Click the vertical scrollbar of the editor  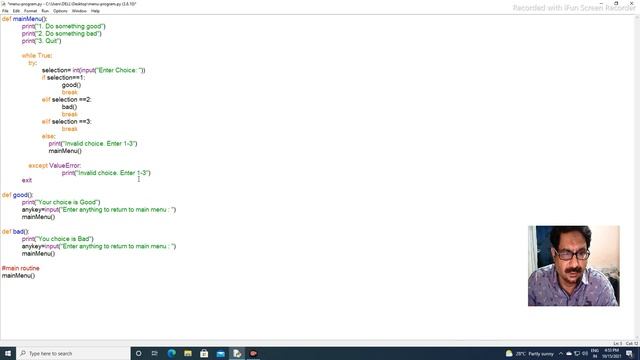(637, 178)
